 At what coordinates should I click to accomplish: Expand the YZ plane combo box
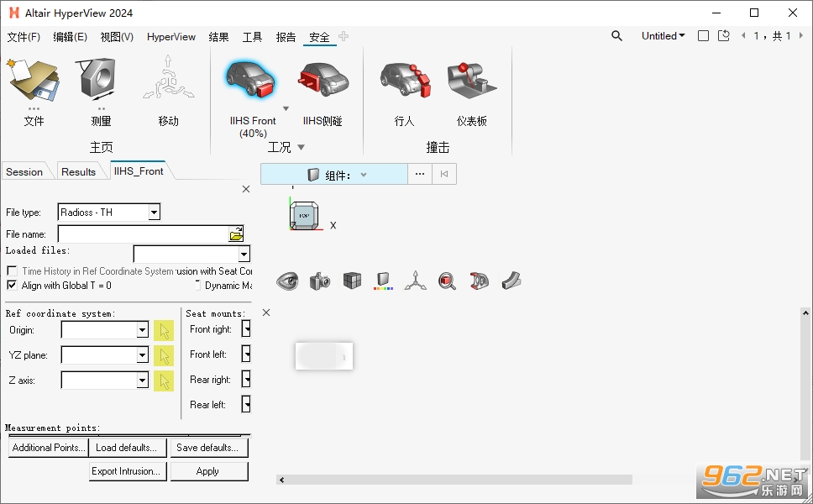142,355
